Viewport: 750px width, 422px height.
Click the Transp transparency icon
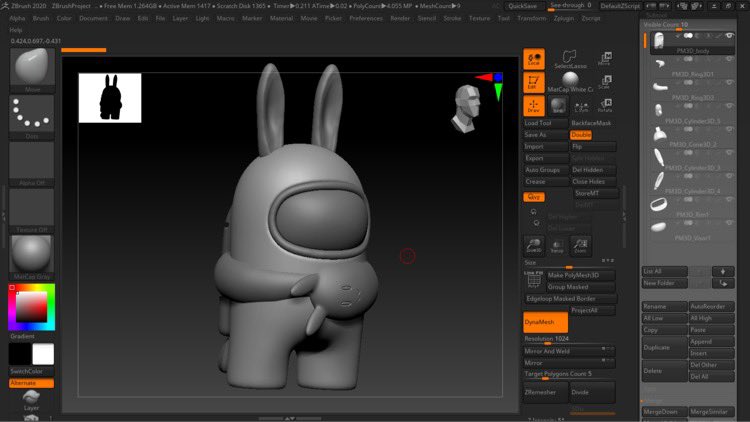coord(557,245)
